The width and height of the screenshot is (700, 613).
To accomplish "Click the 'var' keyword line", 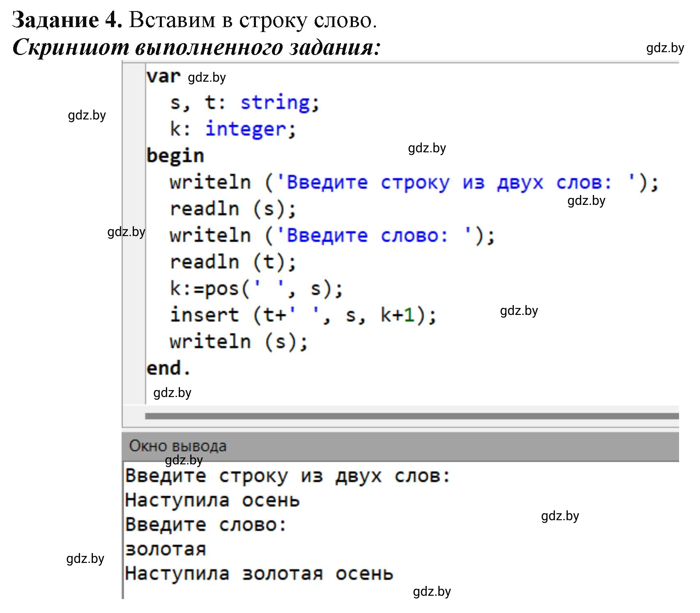I will tap(163, 76).
